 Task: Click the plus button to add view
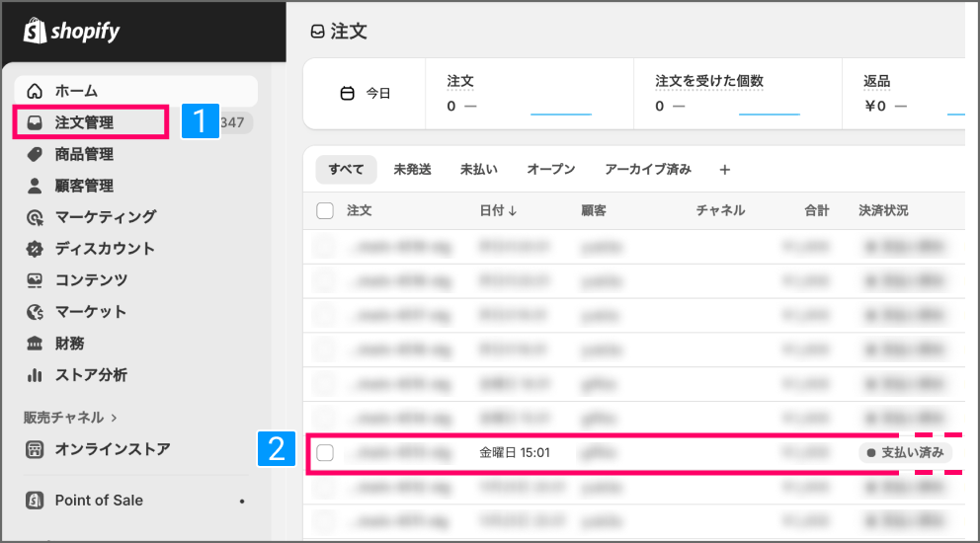tap(724, 170)
